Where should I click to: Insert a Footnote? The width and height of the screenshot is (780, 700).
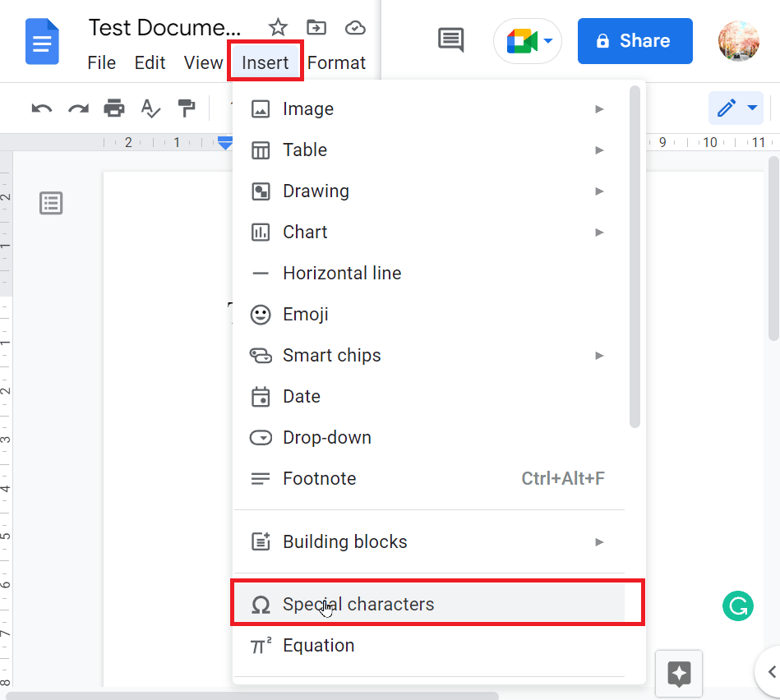pos(429,478)
